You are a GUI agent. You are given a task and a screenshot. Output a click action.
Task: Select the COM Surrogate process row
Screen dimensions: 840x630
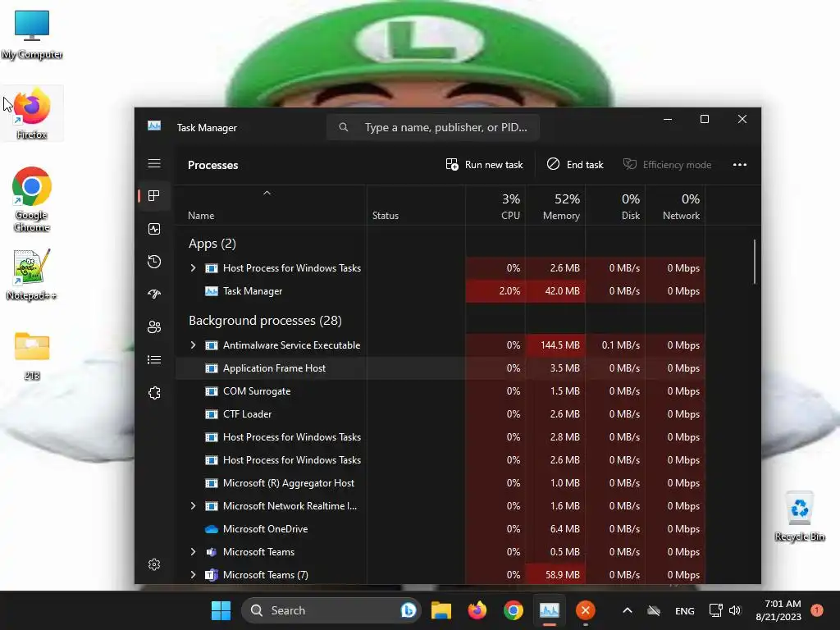[x=441, y=391]
